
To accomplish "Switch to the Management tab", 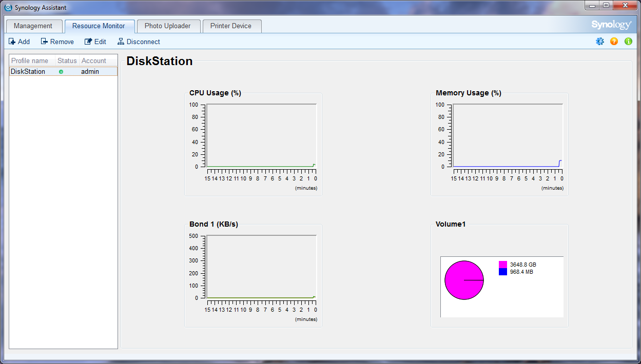I will click(33, 26).
